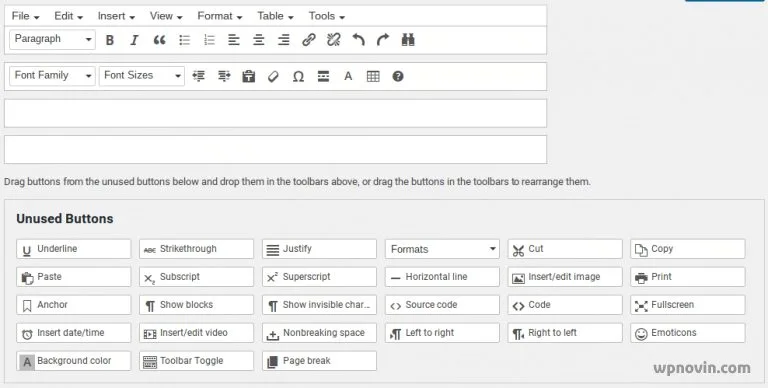Screen dimensions: 768x388
Task: Click the Help question mark icon
Action: coord(398,76)
